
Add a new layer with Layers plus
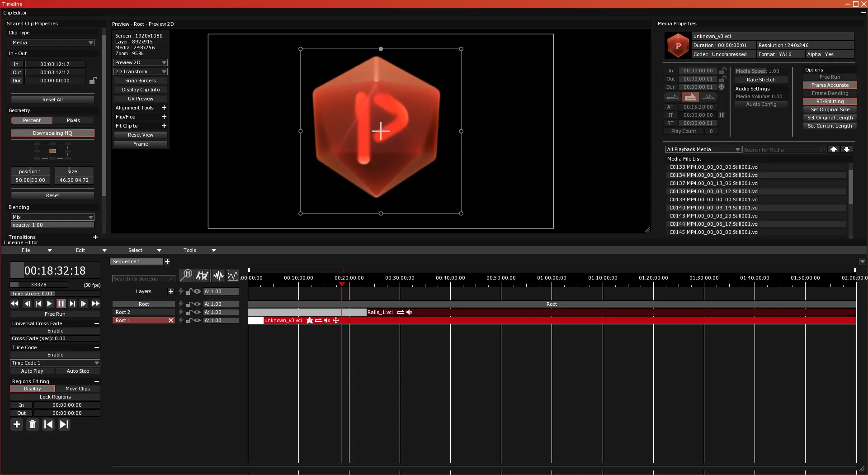coord(171,291)
